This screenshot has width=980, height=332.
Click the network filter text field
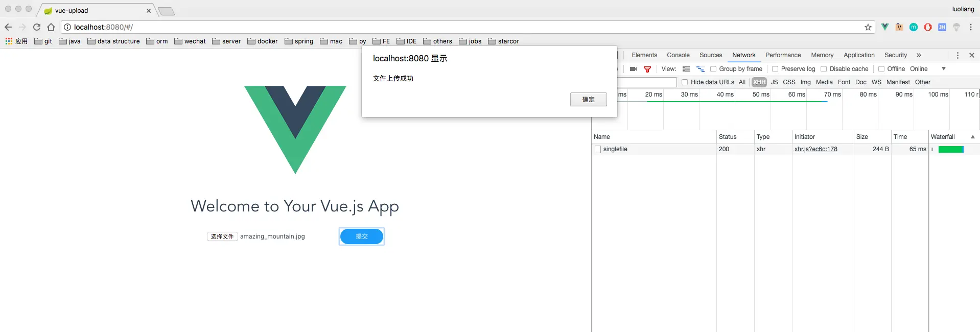click(x=647, y=82)
